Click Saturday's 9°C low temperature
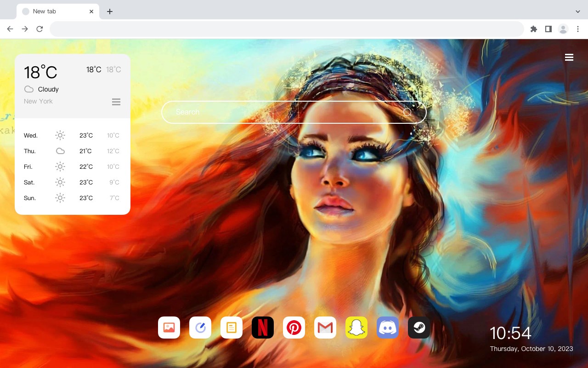588x368 pixels. point(114,183)
